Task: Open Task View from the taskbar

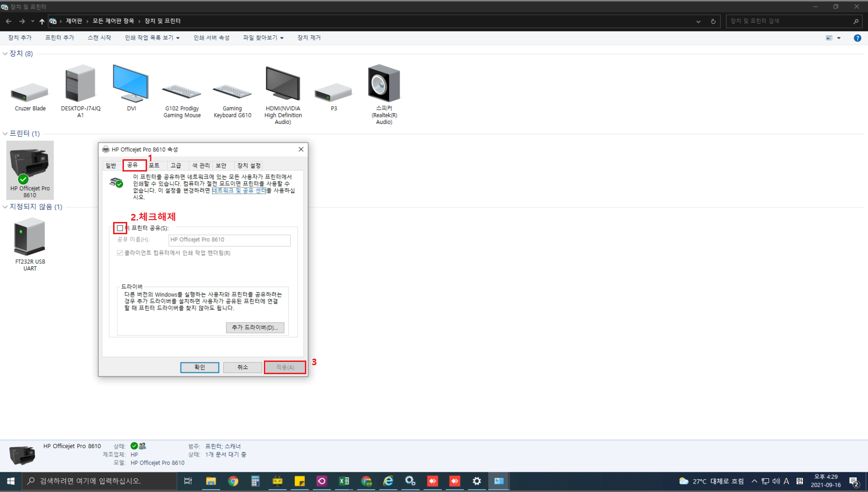Action: pyautogui.click(x=188, y=481)
